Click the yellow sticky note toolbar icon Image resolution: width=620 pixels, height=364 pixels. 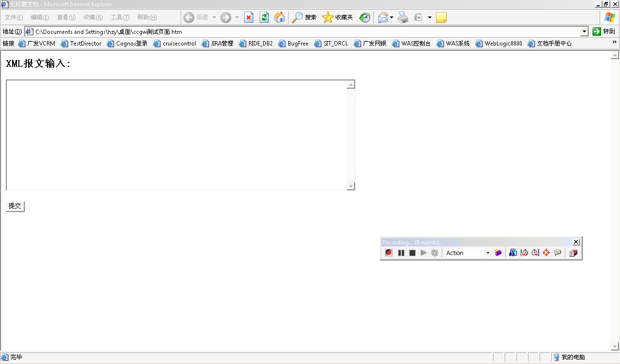(x=441, y=18)
